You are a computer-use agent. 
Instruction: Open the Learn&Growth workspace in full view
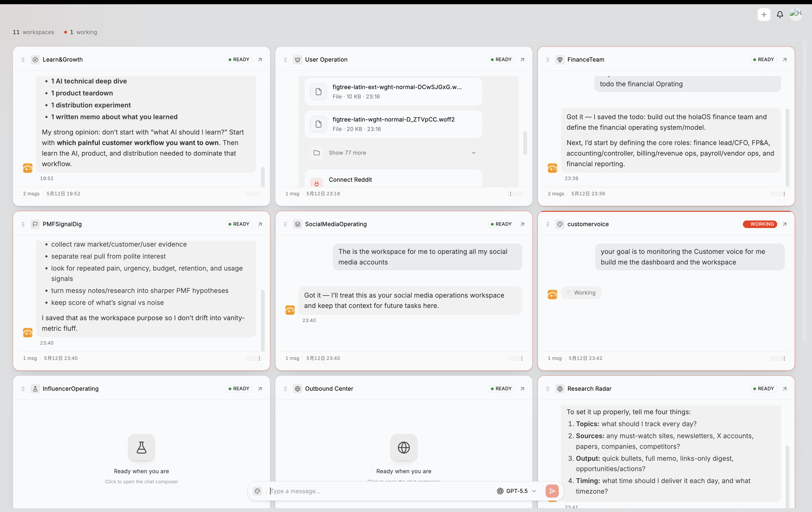tap(260, 60)
